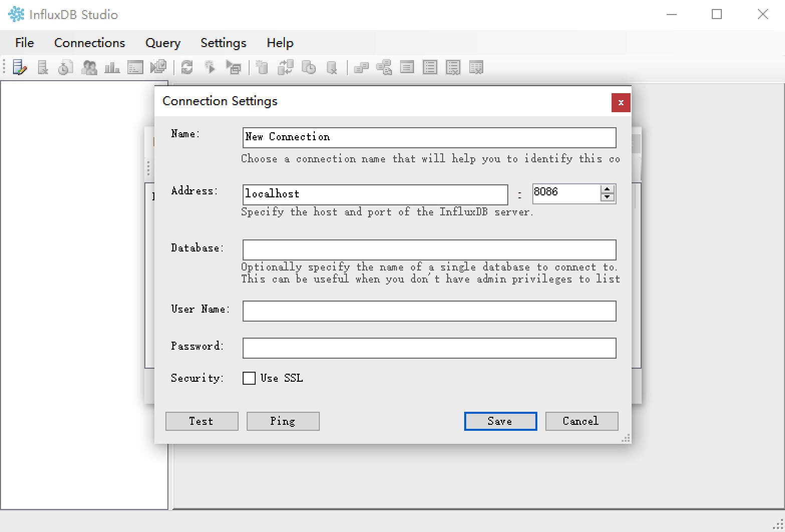Open the Connections menu
Image resolution: width=785 pixels, height=532 pixels.
(x=90, y=43)
